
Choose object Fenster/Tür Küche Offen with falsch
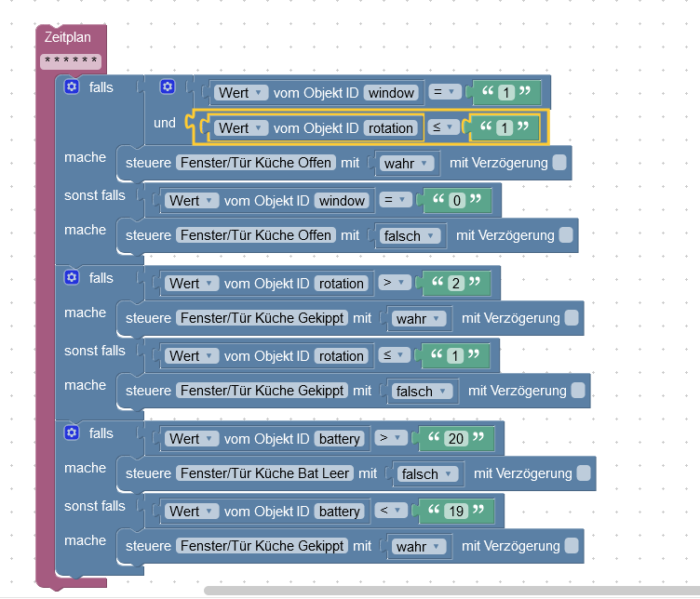255,235
